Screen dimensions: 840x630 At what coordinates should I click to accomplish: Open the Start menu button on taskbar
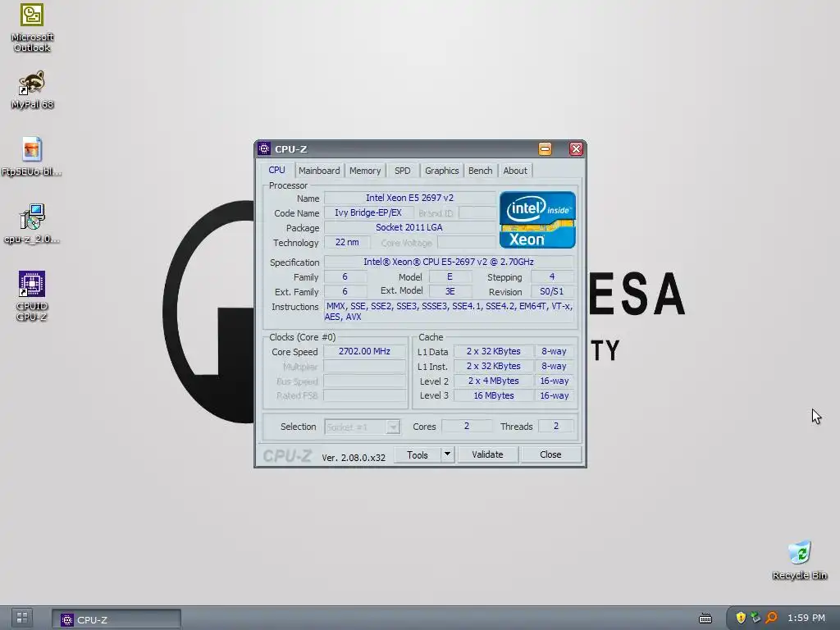[x=22, y=618]
